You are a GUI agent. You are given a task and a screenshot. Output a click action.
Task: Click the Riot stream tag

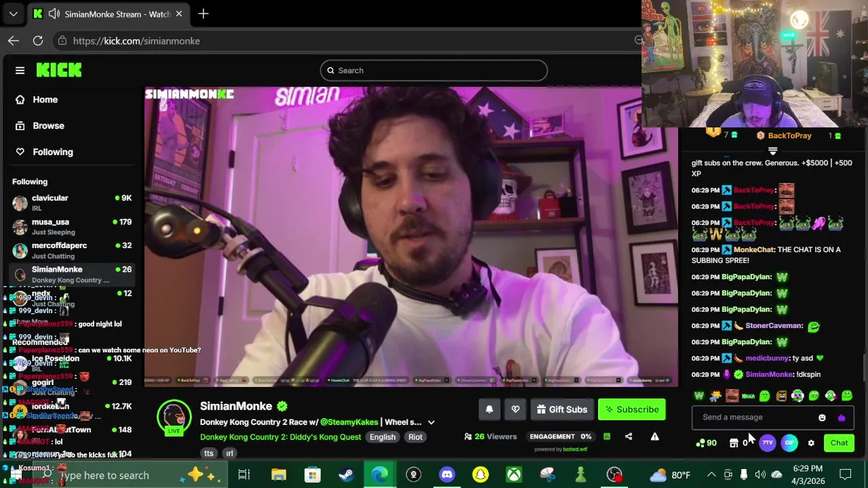pos(415,437)
